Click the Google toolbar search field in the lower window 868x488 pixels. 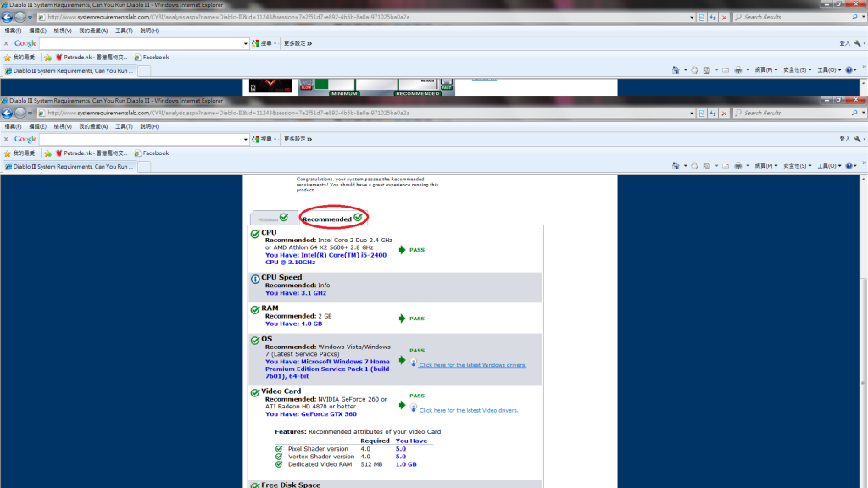coord(142,139)
